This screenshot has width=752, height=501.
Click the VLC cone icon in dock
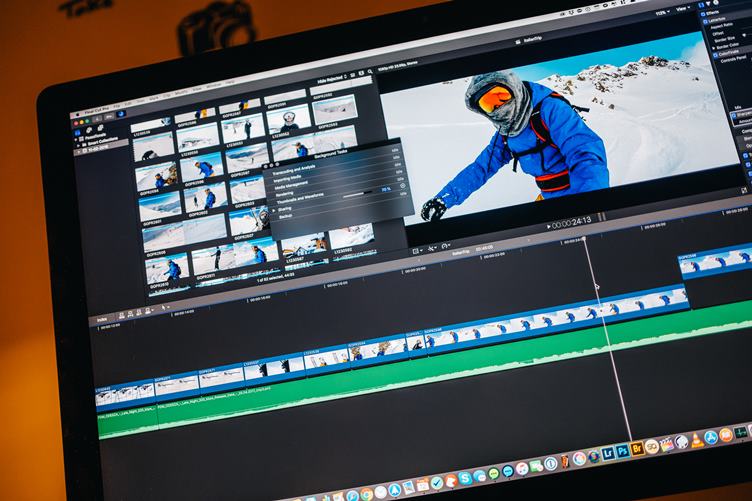(698, 440)
